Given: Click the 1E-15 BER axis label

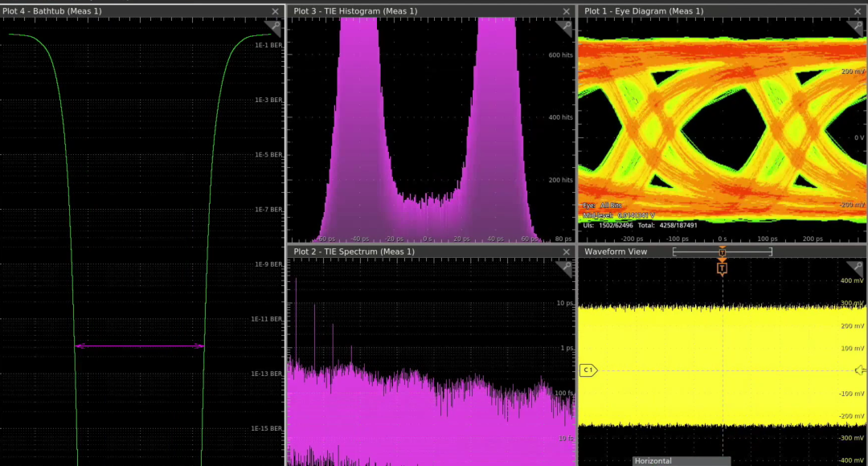Looking at the screenshot, I should [x=267, y=429].
